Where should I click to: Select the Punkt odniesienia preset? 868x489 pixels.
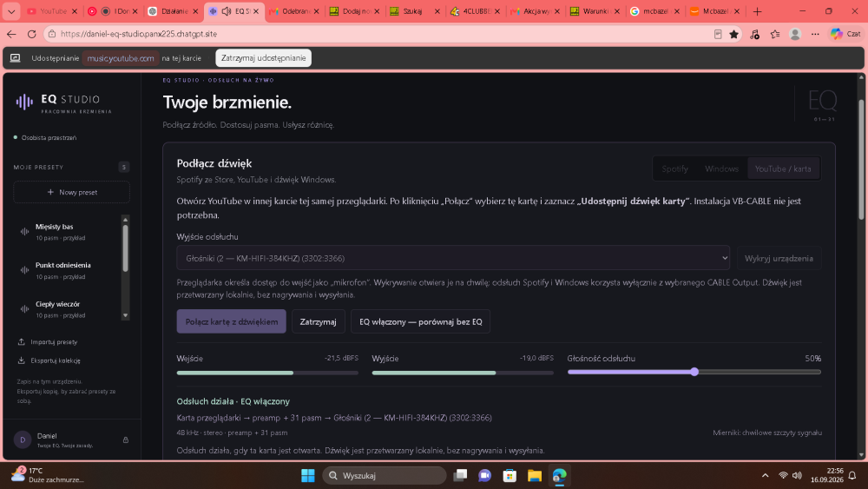(x=67, y=270)
